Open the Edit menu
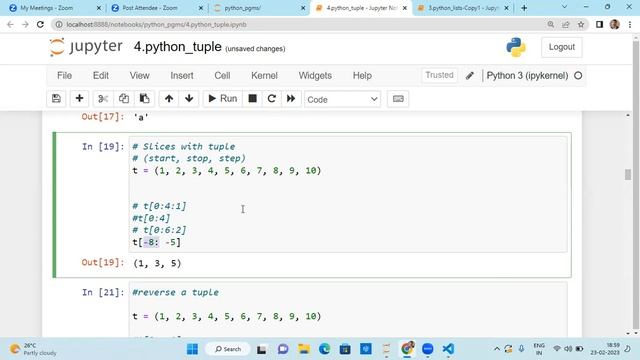Image resolution: width=640 pixels, height=360 pixels. (101, 76)
